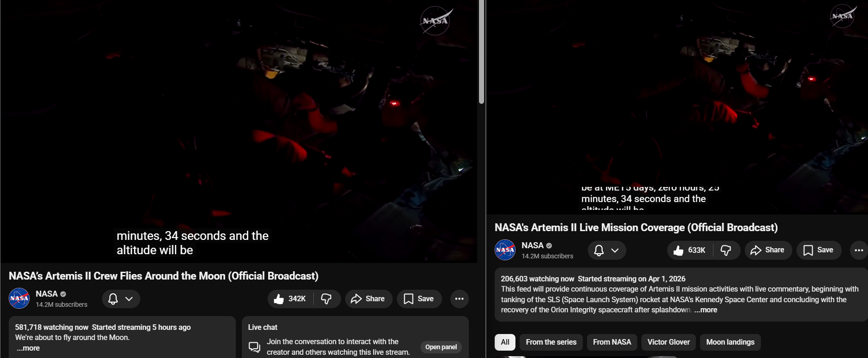
Task: Open more actions menu in left window
Action: tap(459, 299)
